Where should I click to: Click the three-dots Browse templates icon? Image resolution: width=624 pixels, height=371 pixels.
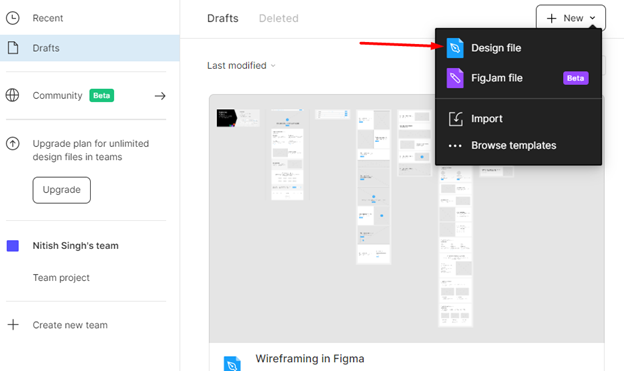(x=455, y=146)
